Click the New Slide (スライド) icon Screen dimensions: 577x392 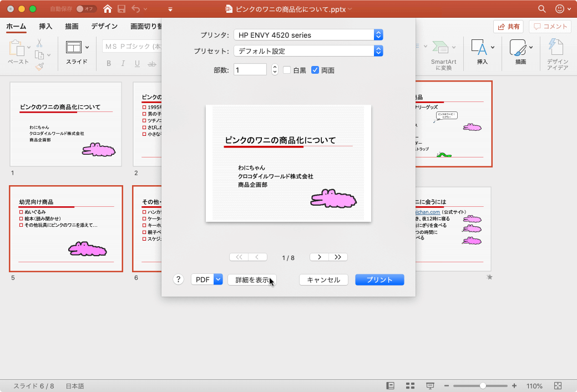pyautogui.click(x=74, y=47)
